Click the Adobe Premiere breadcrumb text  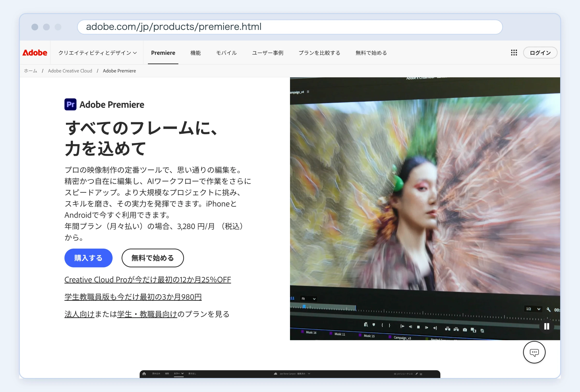119,71
